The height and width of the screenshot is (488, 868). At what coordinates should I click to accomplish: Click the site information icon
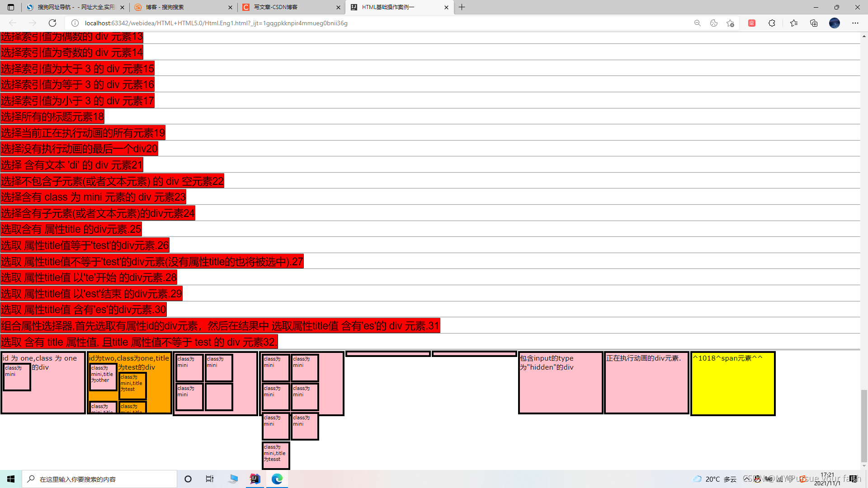[75, 23]
